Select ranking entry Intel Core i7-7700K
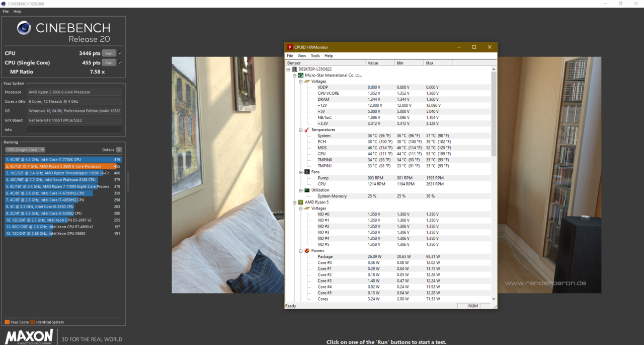 (63, 160)
